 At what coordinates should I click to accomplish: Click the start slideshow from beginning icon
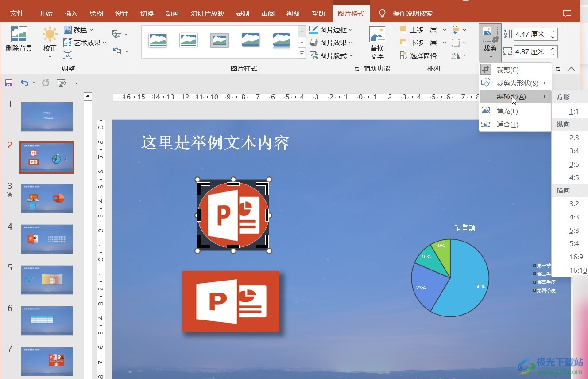coord(61,83)
